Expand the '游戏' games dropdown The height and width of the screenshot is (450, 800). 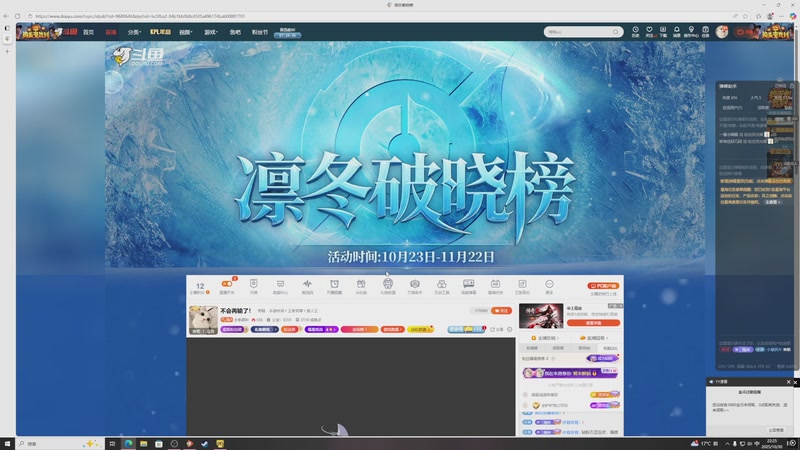point(211,32)
